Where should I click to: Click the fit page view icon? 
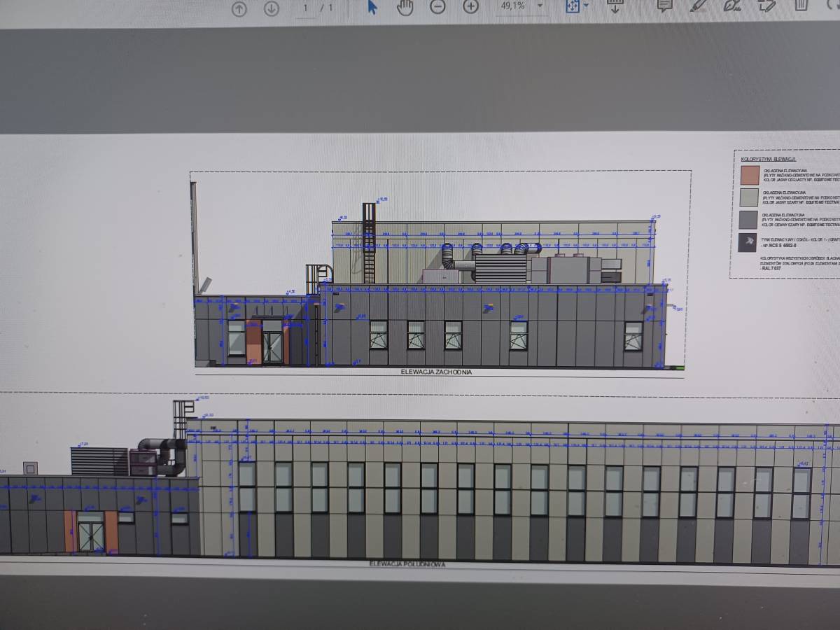[573, 6]
